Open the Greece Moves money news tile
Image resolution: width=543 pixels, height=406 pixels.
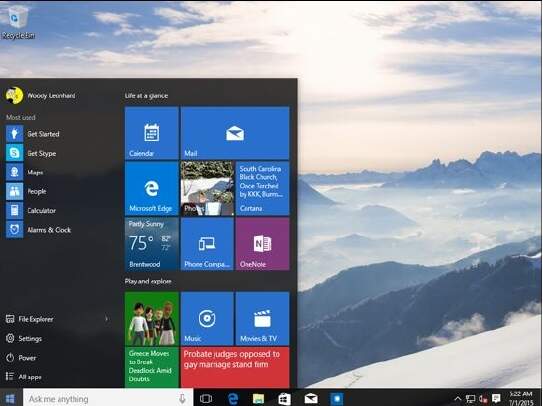pyautogui.click(x=152, y=367)
